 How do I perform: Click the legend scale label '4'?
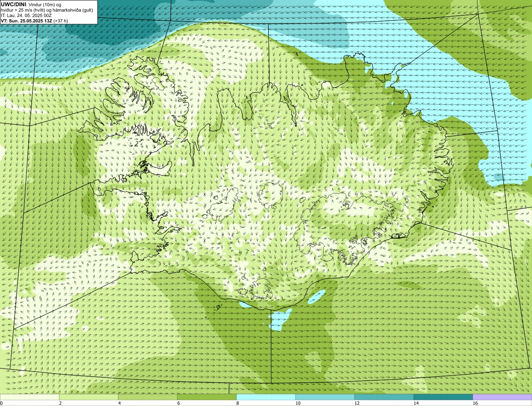click(x=119, y=403)
